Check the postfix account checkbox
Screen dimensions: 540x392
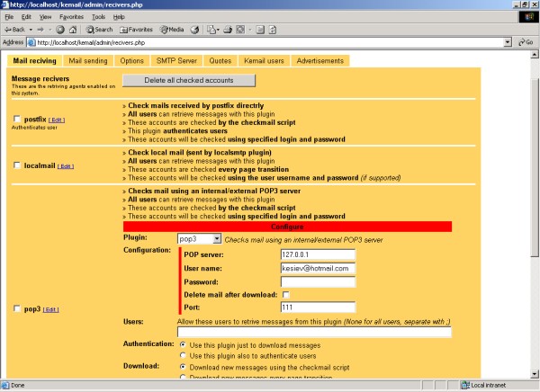click(16, 119)
